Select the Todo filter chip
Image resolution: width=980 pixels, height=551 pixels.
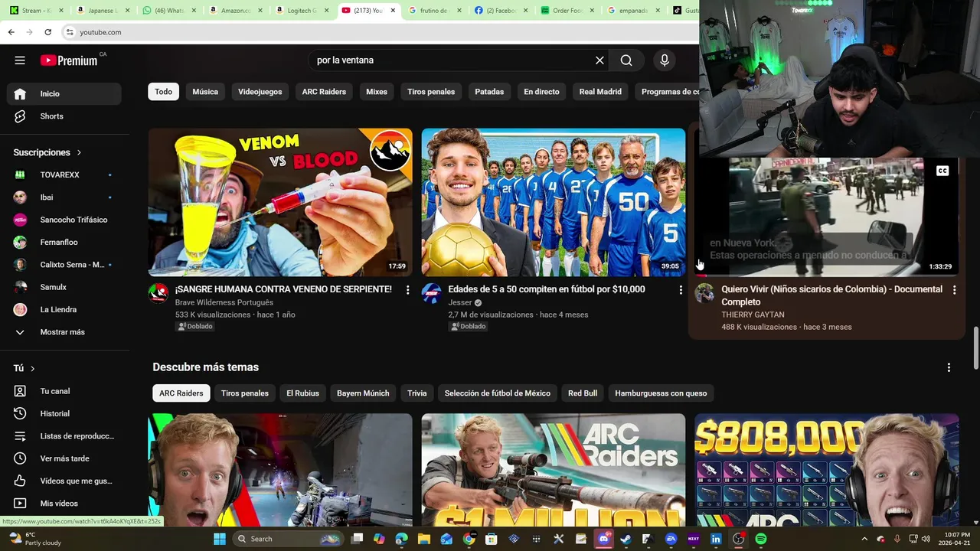pyautogui.click(x=164, y=92)
